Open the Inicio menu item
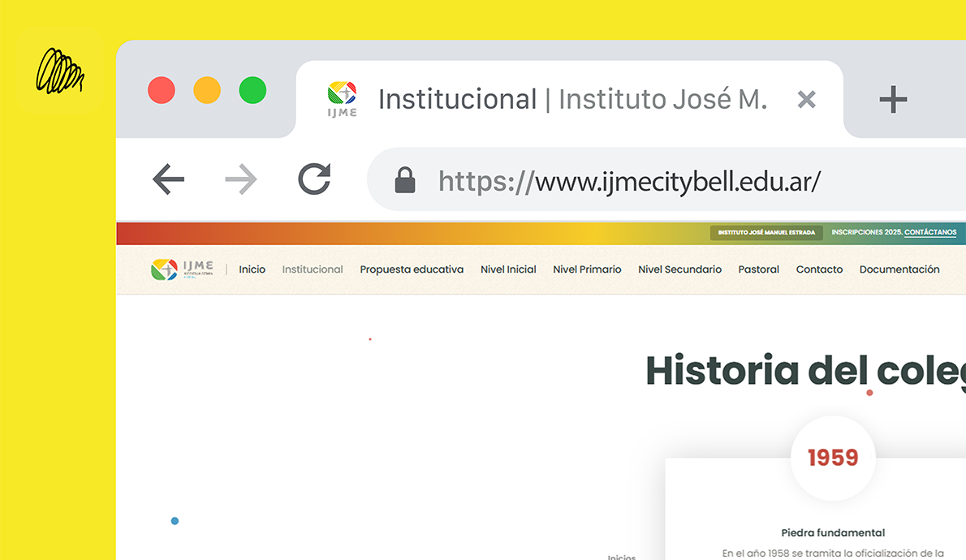Screen dimensions: 966x560 click(252, 269)
